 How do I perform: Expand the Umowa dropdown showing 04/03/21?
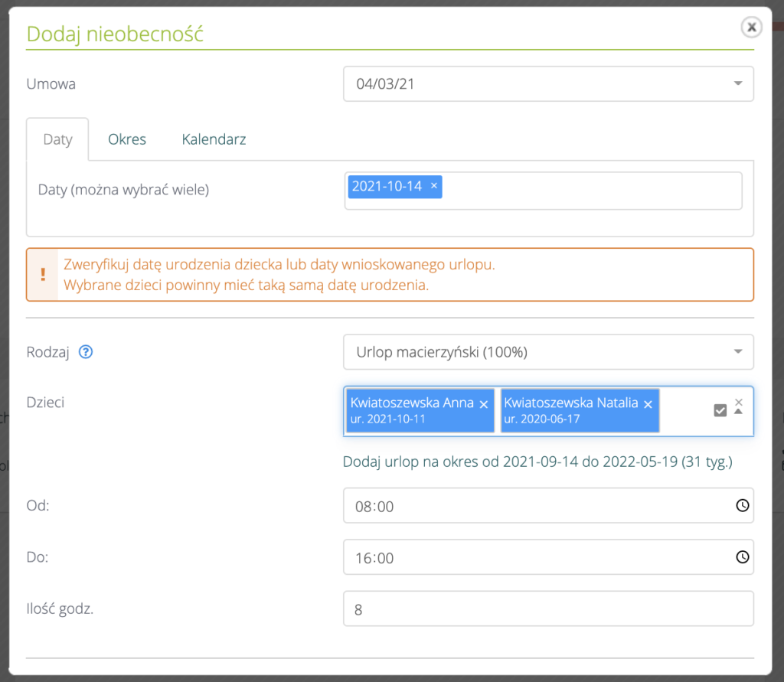point(737,84)
